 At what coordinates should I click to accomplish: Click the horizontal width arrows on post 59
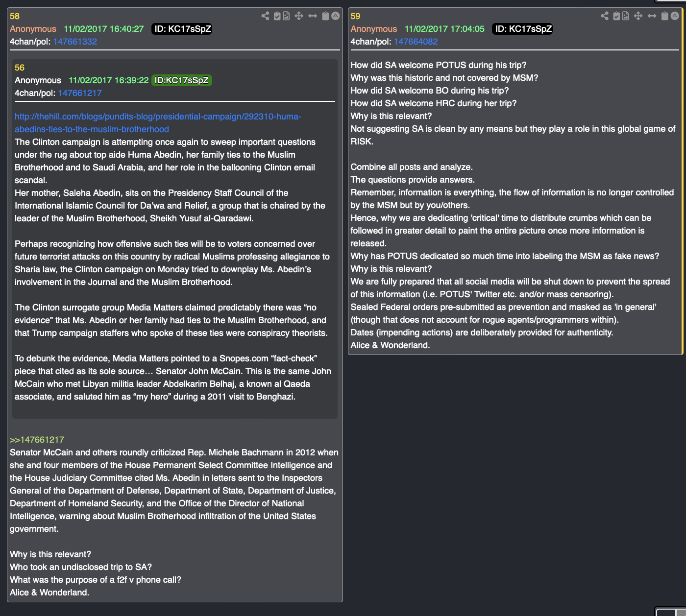pos(652,16)
